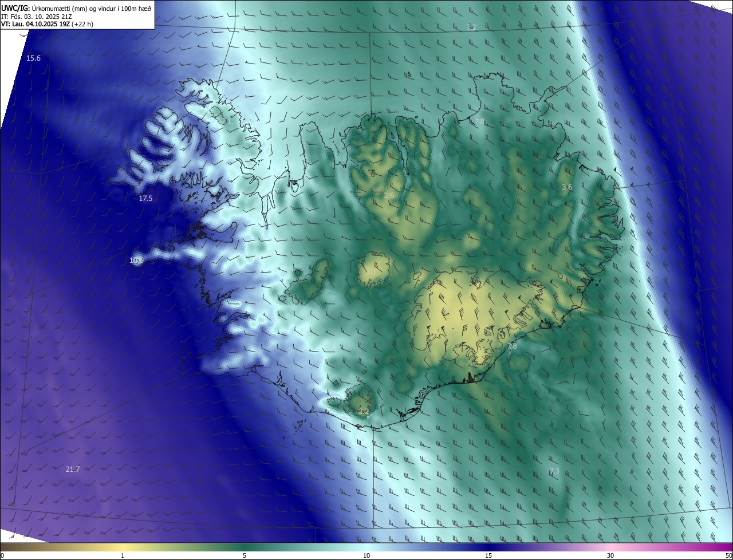This screenshot has height=560, width=733.
Task: Click the 15.6 value label on the map
Action: tap(34, 58)
